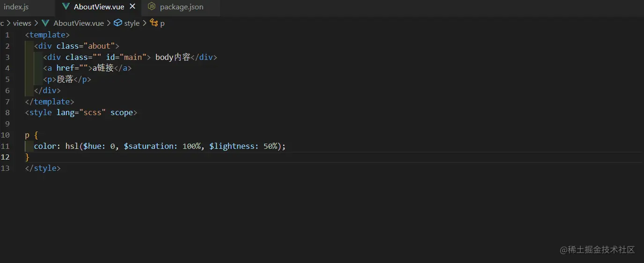Switch to the index.js tab

coord(16,7)
